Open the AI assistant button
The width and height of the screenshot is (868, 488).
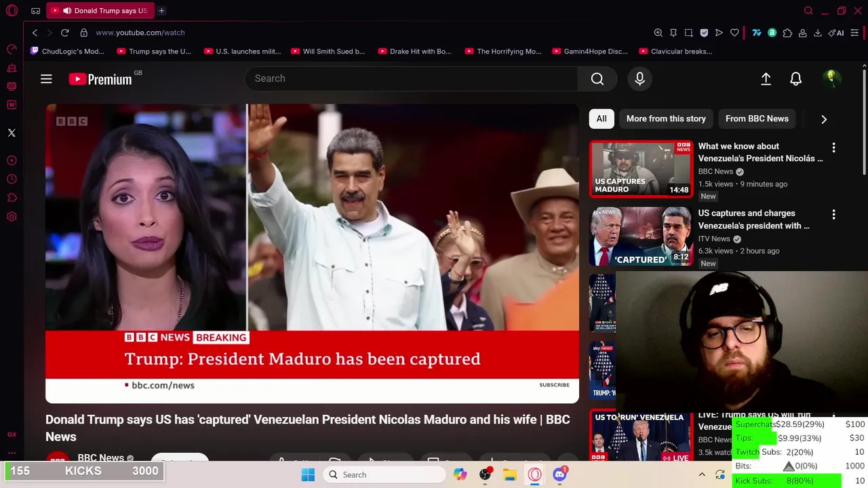pyautogui.click(x=836, y=33)
